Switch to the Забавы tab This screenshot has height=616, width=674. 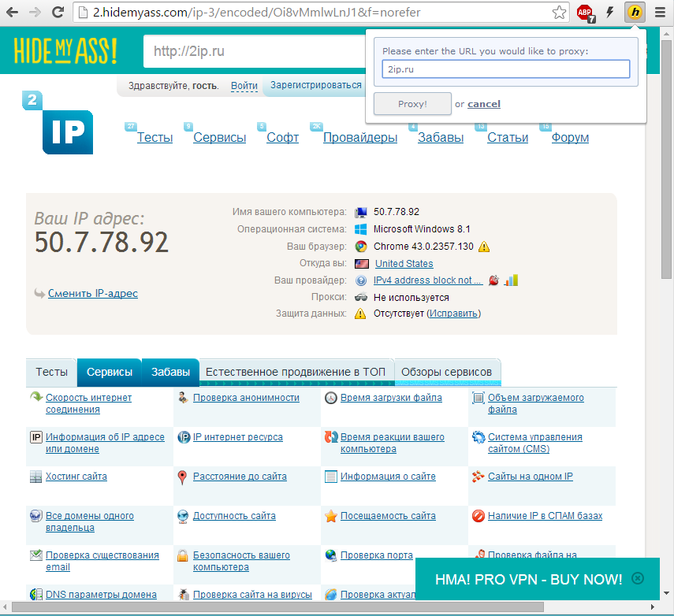pos(170,372)
